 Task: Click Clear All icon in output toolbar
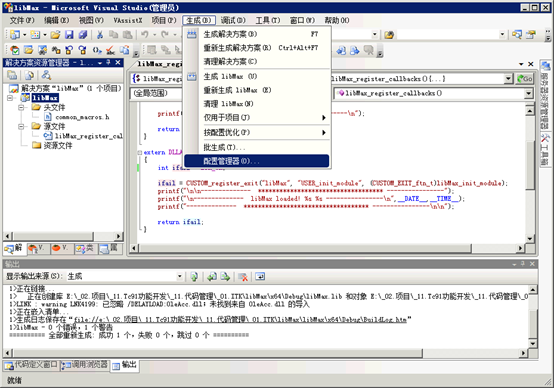(x=243, y=277)
